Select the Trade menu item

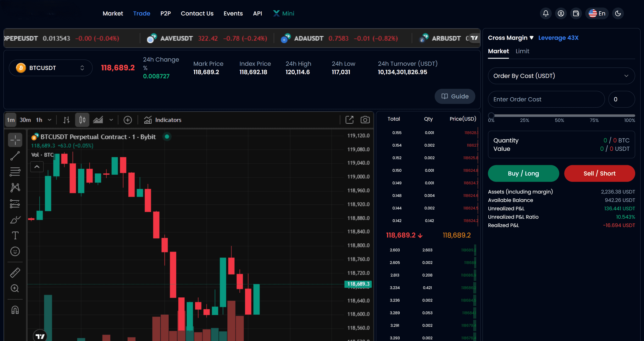click(x=142, y=14)
